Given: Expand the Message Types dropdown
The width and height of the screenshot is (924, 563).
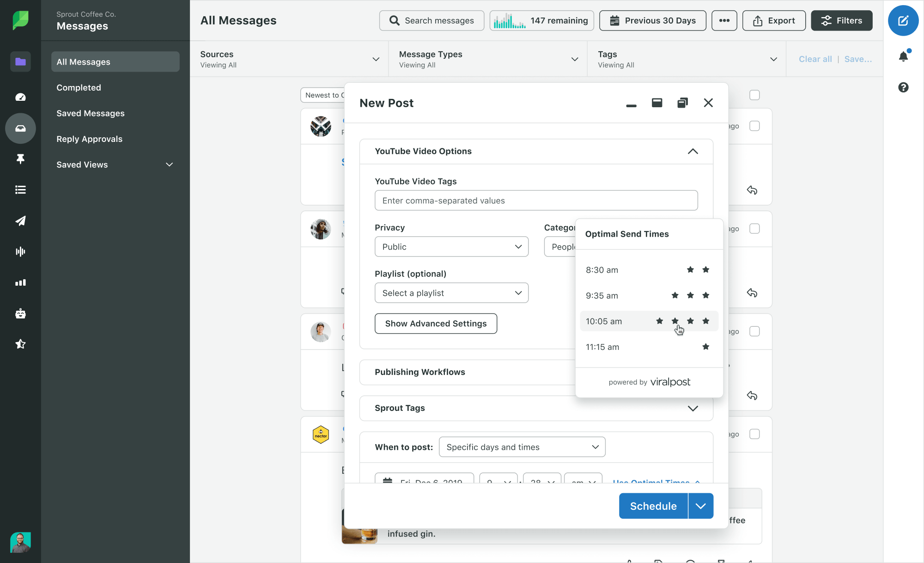Looking at the screenshot, I should [x=487, y=59].
